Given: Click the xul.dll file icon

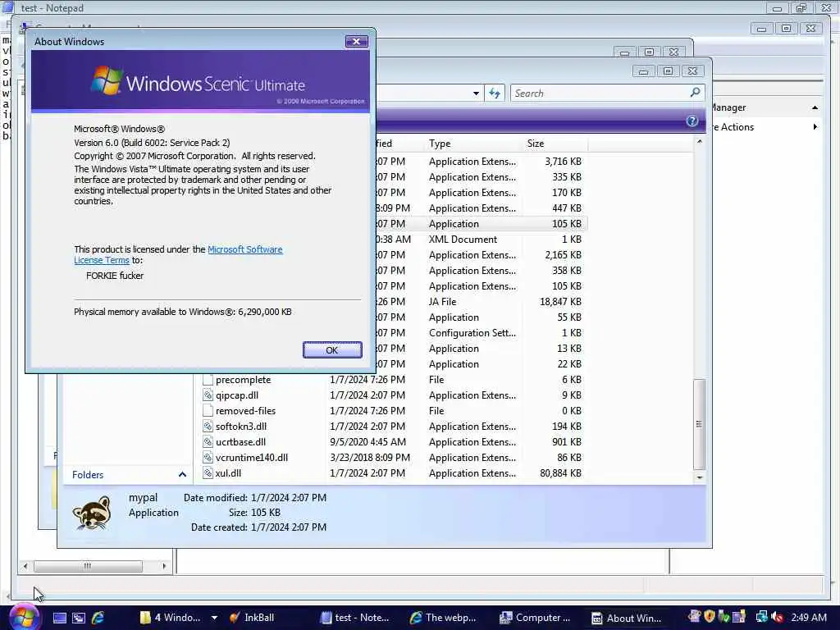Looking at the screenshot, I should click(208, 473).
